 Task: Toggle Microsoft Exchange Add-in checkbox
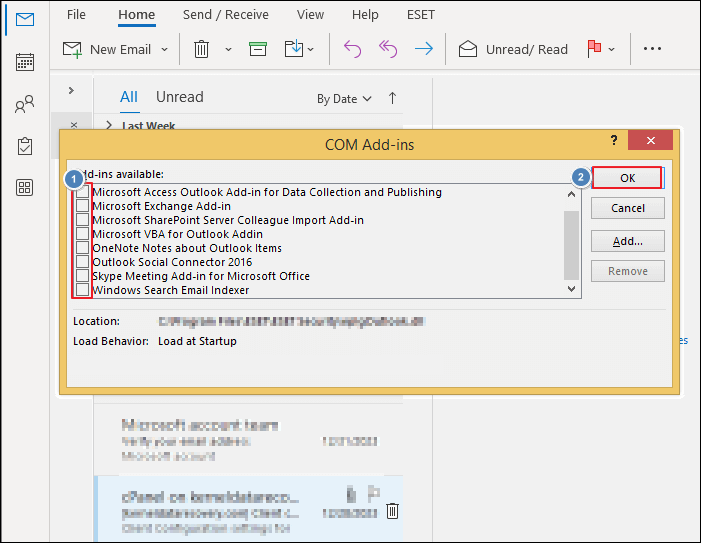pos(82,206)
